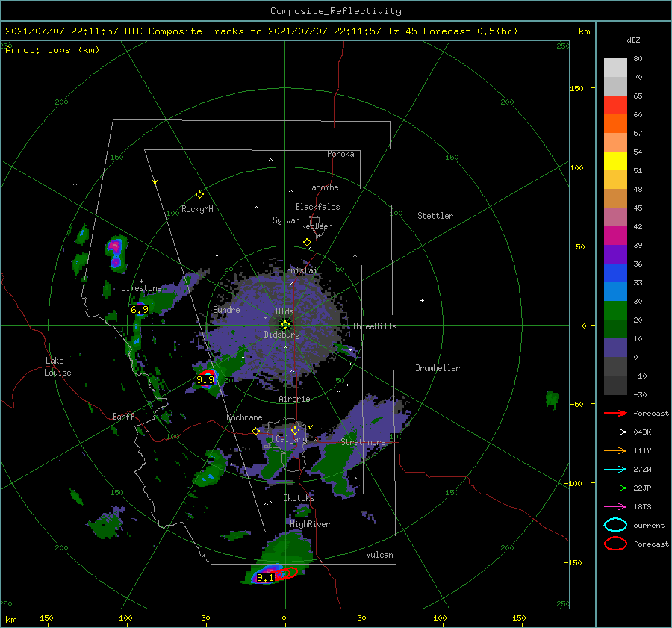Viewport: 672px width, 628px height.
Task: Click the green 22JP track arrow
Action: point(615,488)
